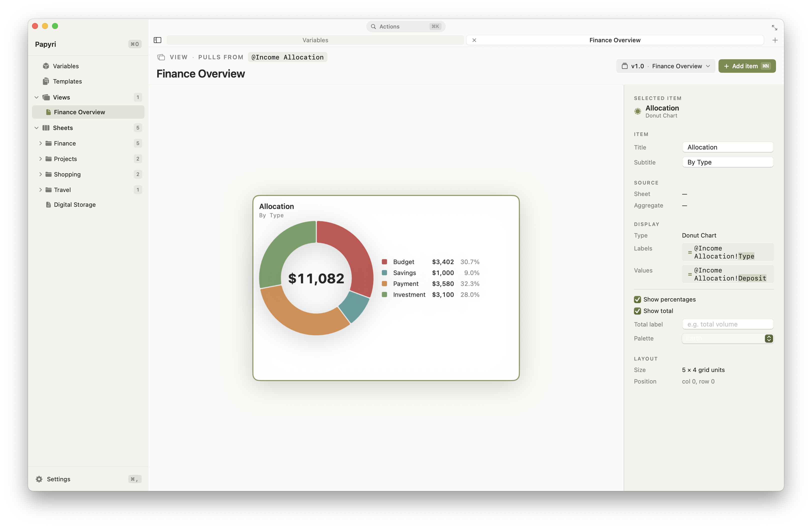Click the donut chart icon next to Allocation
This screenshot has height=528, width=812.
(x=638, y=111)
